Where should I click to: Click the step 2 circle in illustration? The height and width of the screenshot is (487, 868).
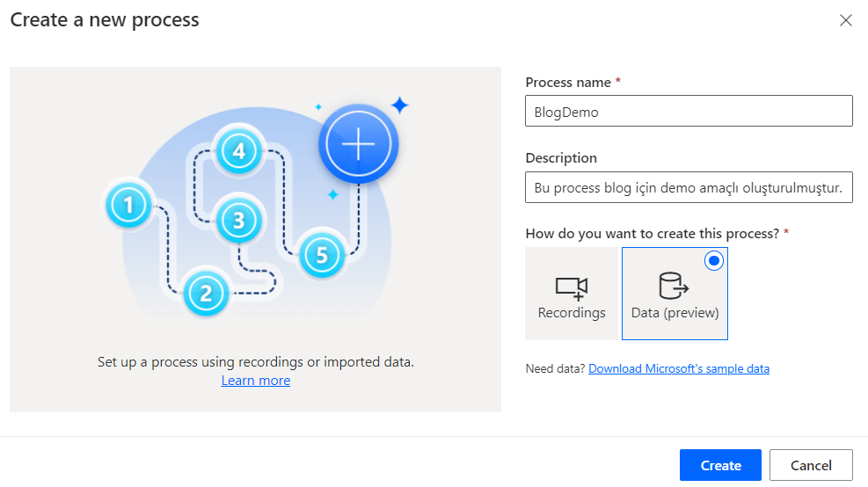pyautogui.click(x=206, y=292)
